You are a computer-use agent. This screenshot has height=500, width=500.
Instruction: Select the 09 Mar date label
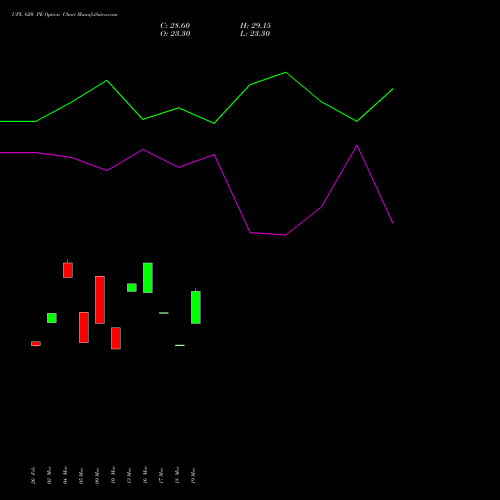[x=97, y=475]
